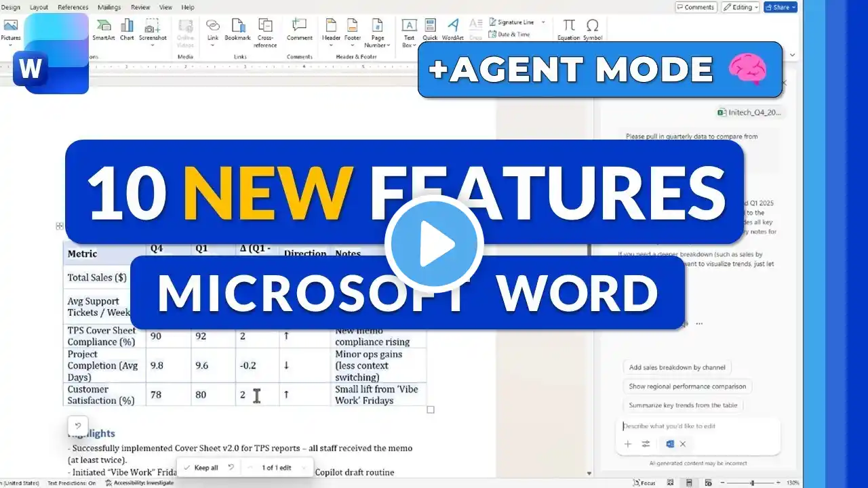Click the zoom in plus button
Screen dimensions: 868x488
(777, 483)
